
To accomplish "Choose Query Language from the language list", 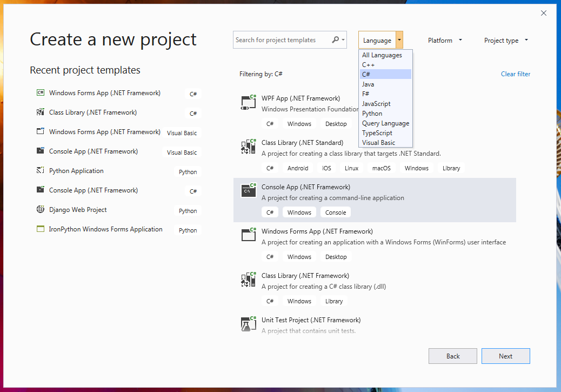I will point(385,123).
